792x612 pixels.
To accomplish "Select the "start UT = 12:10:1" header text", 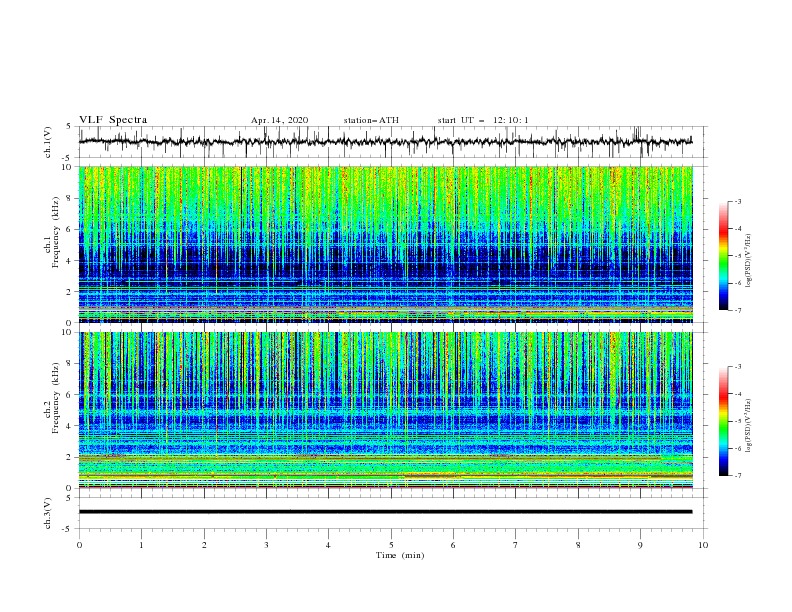I will coord(483,120).
